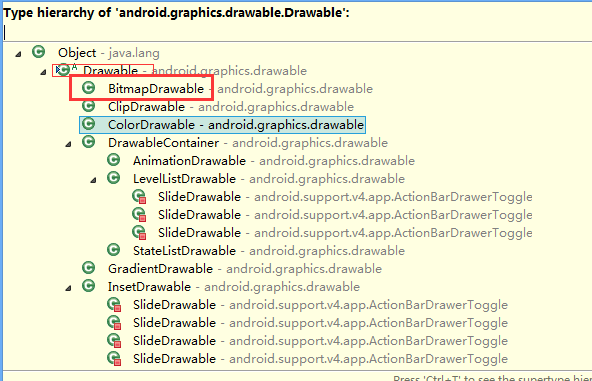Screen dimensions: 592x381
Task: Select the ClipDrawable row
Action: [x=218, y=106]
